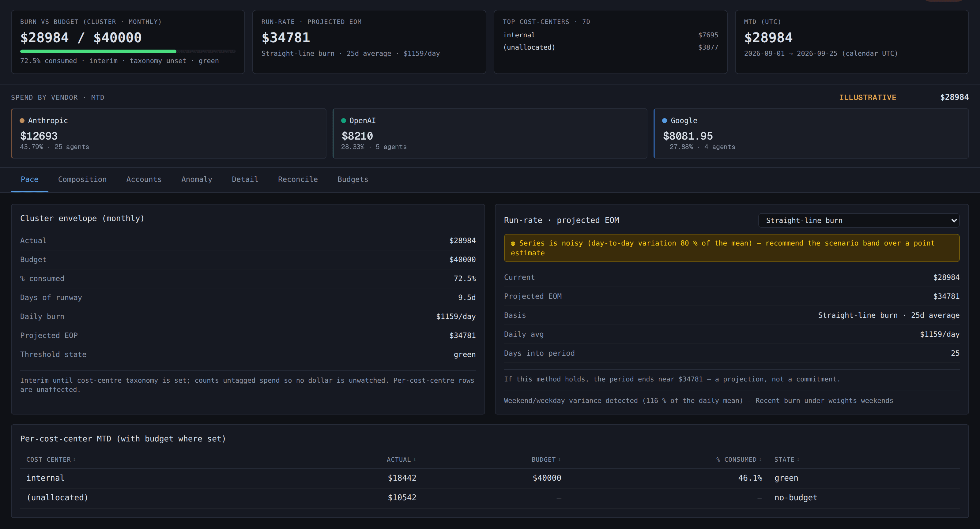Click Daily burn $1159/day value
This screenshot has height=529, width=980.
click(456, 317)
